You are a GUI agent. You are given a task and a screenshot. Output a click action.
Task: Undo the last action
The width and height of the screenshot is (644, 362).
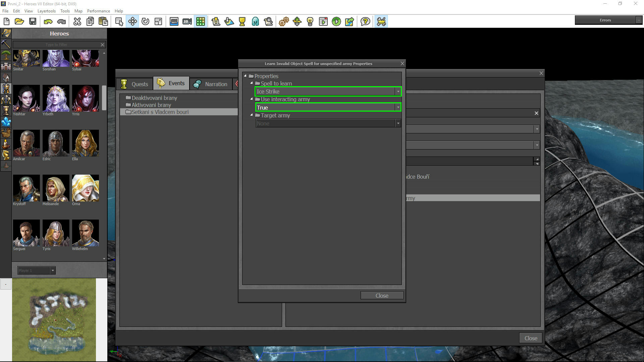coord(48,21)
